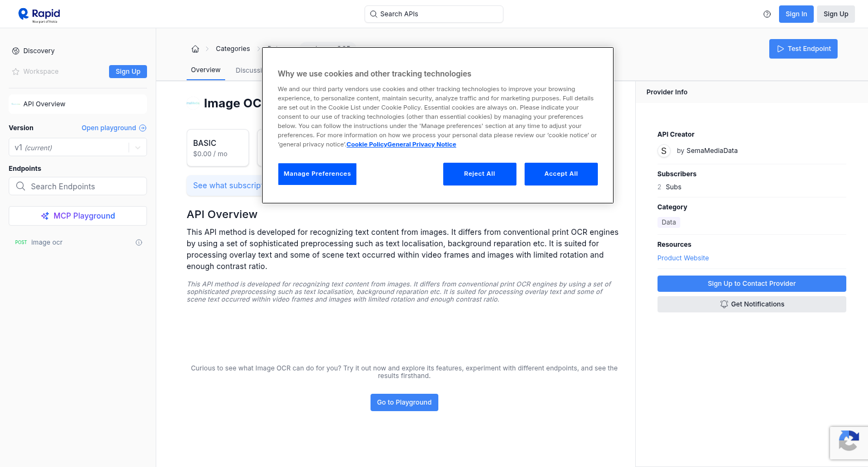Open the Discovery sidebar item

[78, 51]
